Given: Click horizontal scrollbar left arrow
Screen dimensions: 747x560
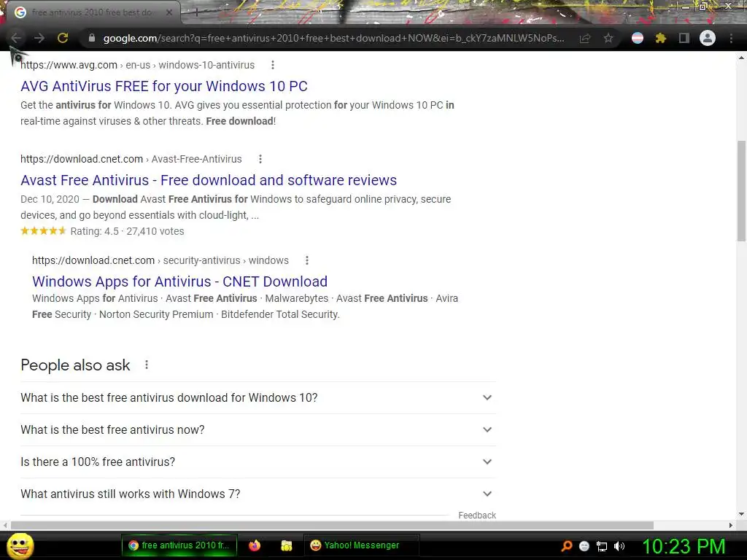Looking at the screenshot, I should (5, 525).
